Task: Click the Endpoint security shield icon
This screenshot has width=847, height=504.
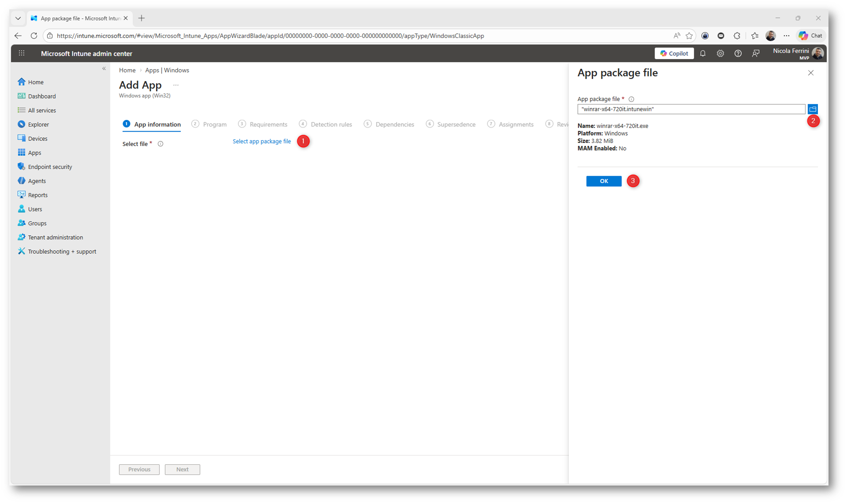Action: point(21,167)
